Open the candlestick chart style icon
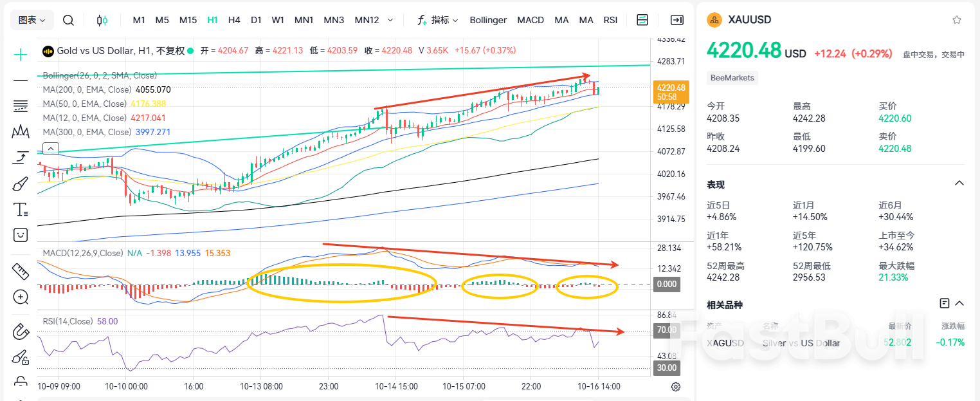Screen dimensions: 980x401 pos(102,20)
